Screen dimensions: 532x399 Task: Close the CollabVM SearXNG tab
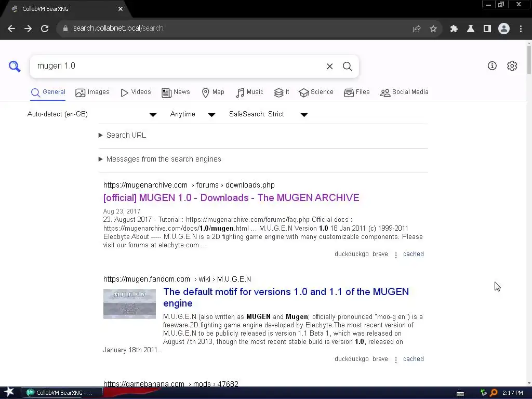121,9
